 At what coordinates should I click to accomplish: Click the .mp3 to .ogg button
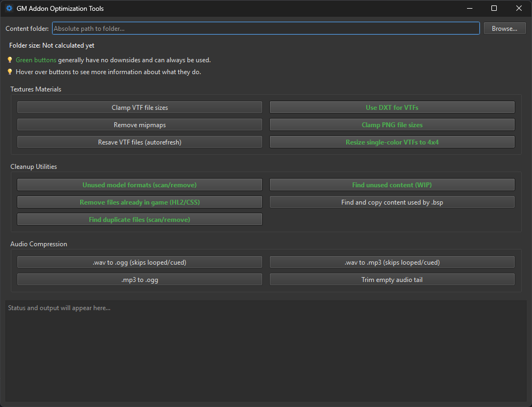pos(140,280)
